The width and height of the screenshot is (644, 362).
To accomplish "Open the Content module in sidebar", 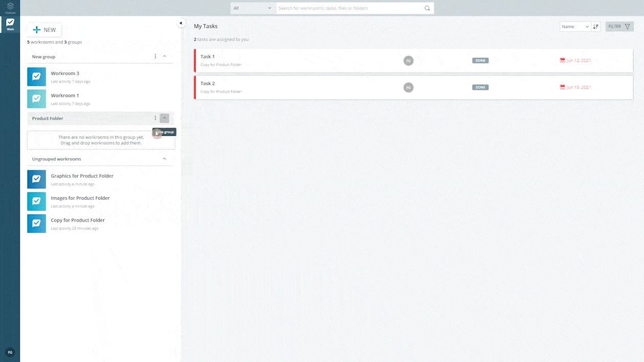I will 10,8.
